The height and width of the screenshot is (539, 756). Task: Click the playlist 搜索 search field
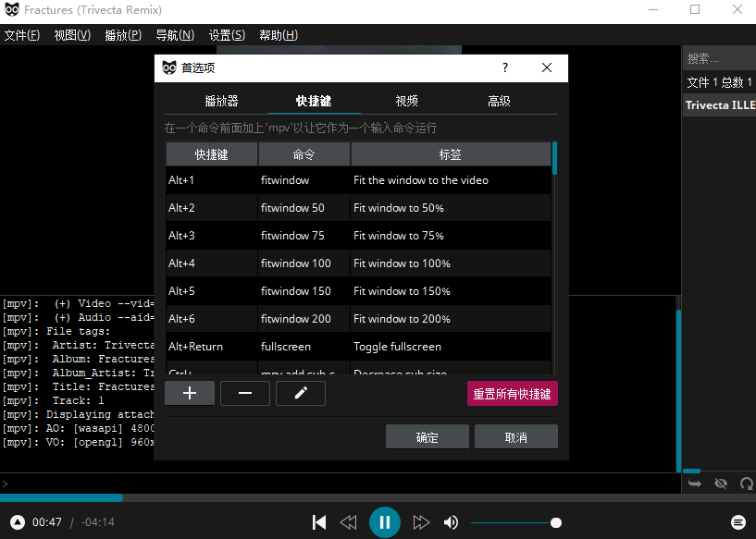point(719,58)
